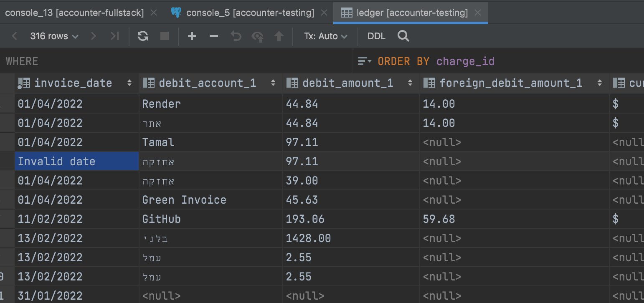Select the Invalid date cell
Viewport: 644px width, 303px height.
[77, 162]
